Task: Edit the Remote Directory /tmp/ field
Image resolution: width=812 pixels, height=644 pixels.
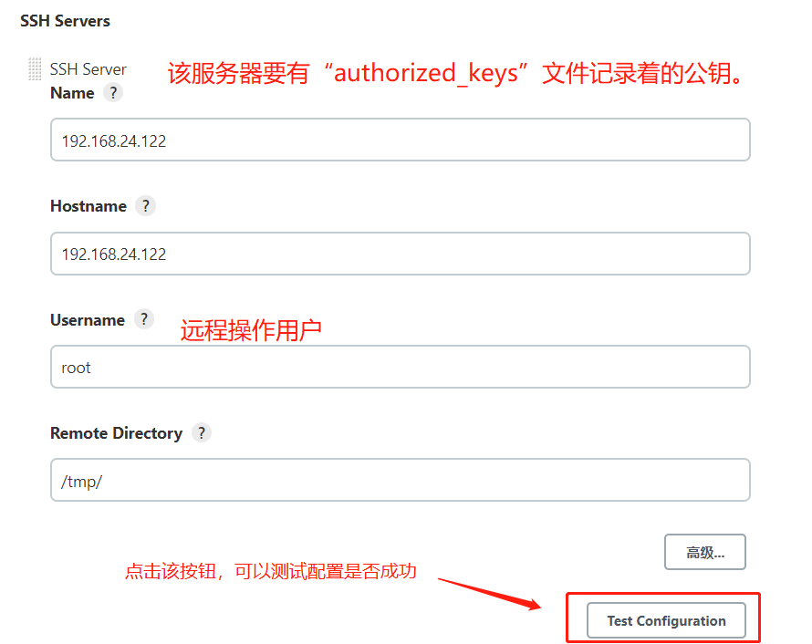Action: (x=401, y=480)
